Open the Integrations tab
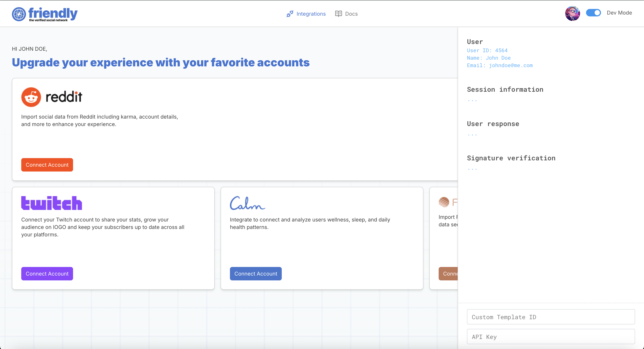644x349 pixels. click(311, 14)
